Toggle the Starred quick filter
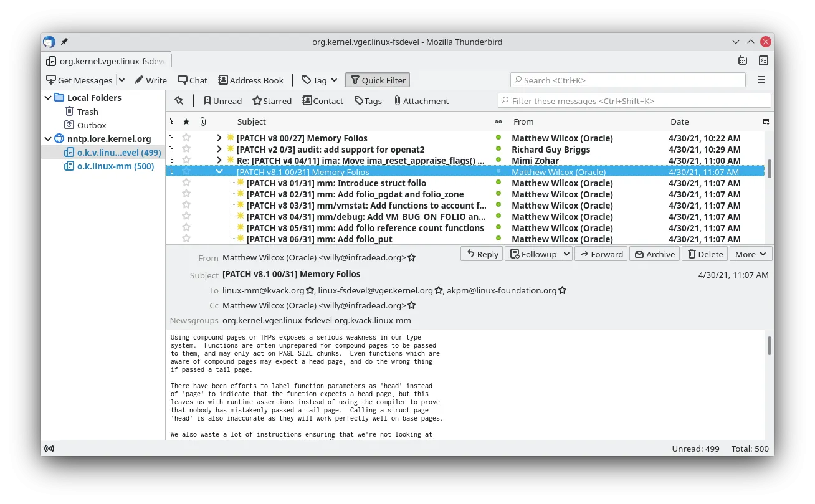Viewport: 815px width, 504px height. point(272,100)
